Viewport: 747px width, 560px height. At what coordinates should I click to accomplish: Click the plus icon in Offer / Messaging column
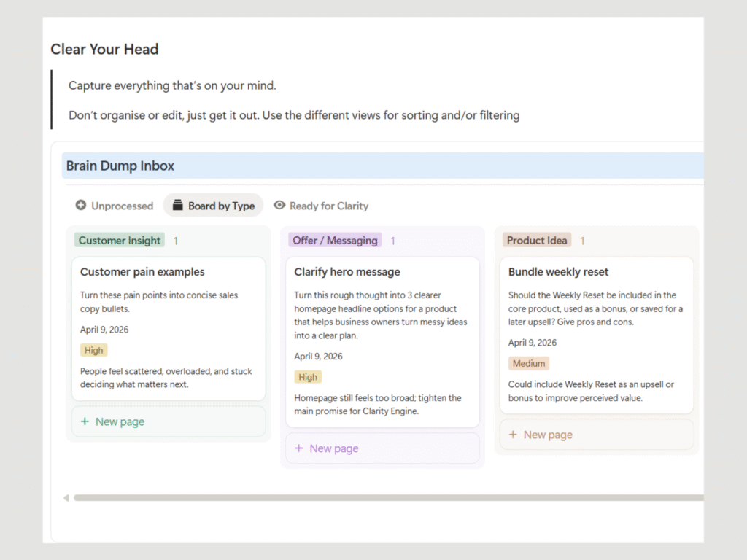299,448
